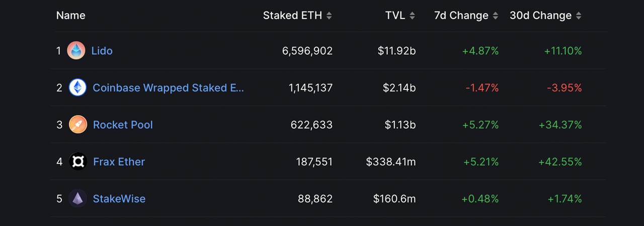Click the Rocket Pool rocket icon

click(78, 125)
